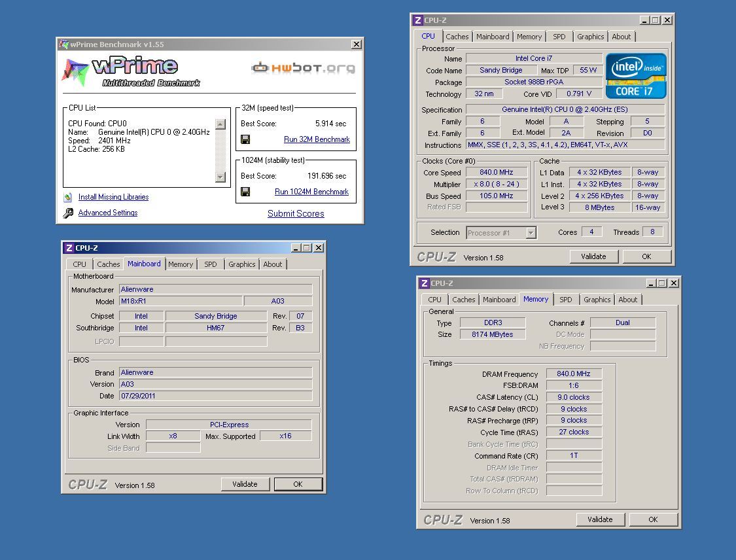Close the wPrime Benchmark window
The width and height of the screenshot is (736, 560).
coord(357,44)
